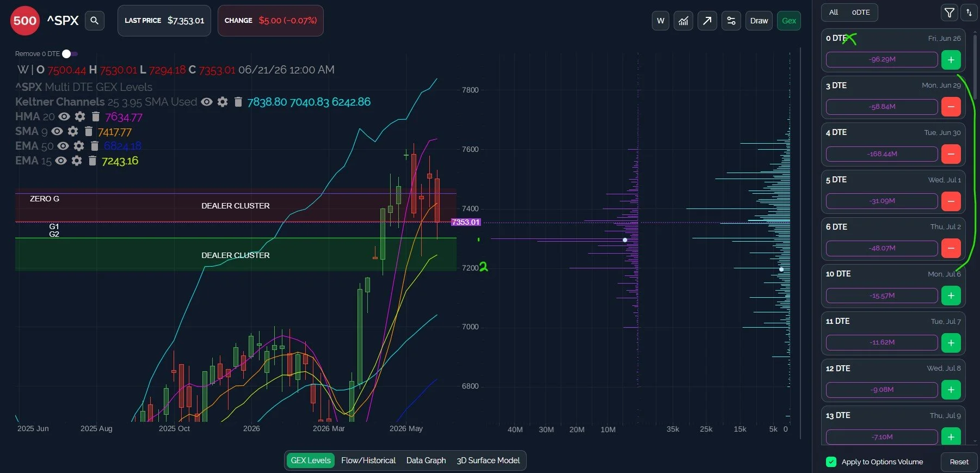Click the red 500 logo badge
Image resolution: width=980 pixels, height=473 pixels.
coord(25,21)
